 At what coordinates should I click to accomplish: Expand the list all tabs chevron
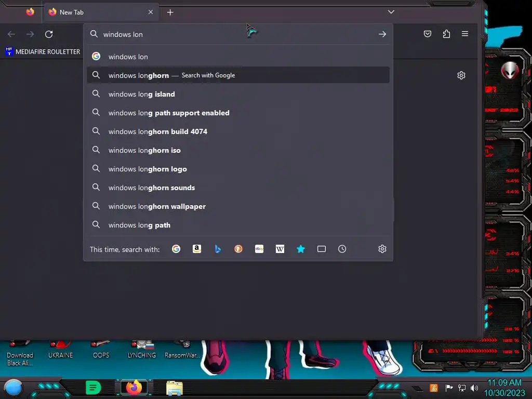[391, 12]
